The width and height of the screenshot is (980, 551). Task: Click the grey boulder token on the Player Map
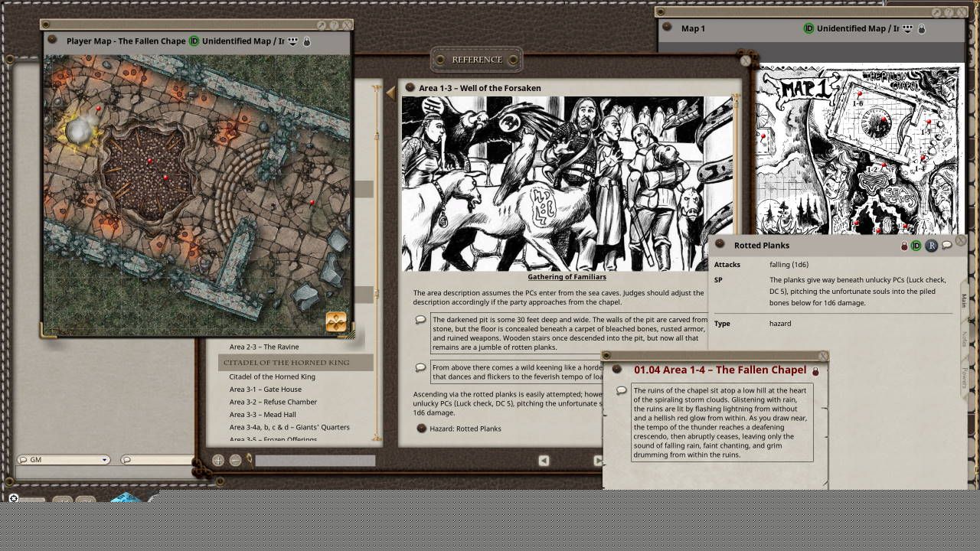77,132
